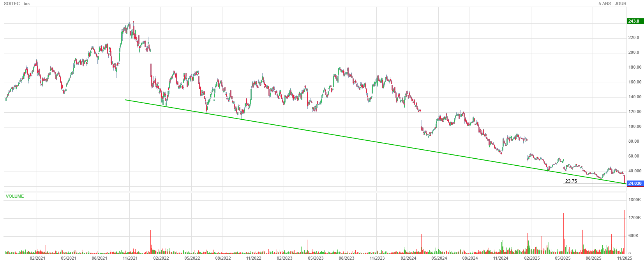The width and height of the screenshot is (644, 262).
Task: Click the 5 ANS - JOUR period label
Action: (612, 4)
